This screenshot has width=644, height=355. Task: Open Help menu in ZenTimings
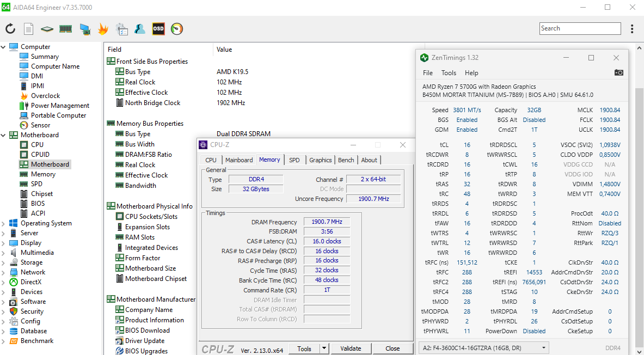click(x=471, y=73)
